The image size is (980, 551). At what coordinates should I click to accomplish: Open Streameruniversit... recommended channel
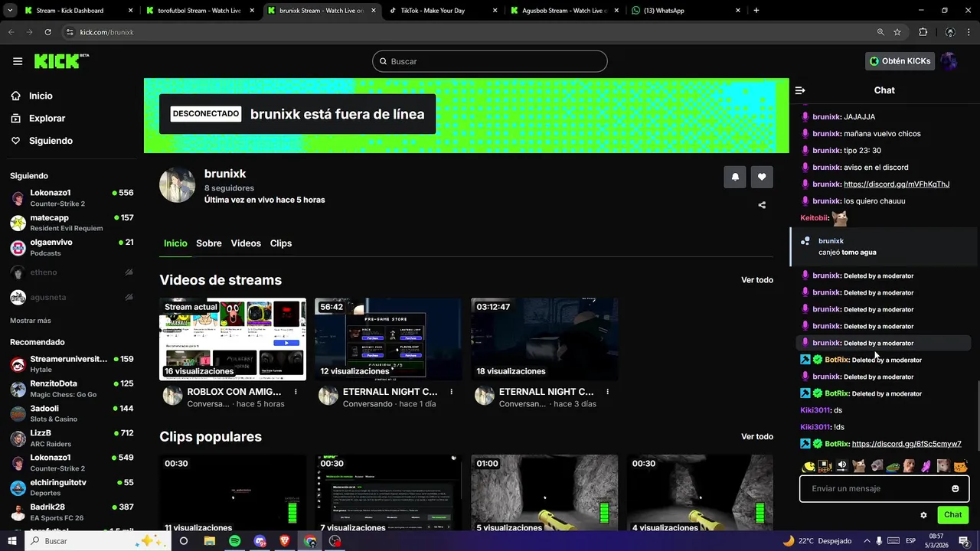click(72, 364)
